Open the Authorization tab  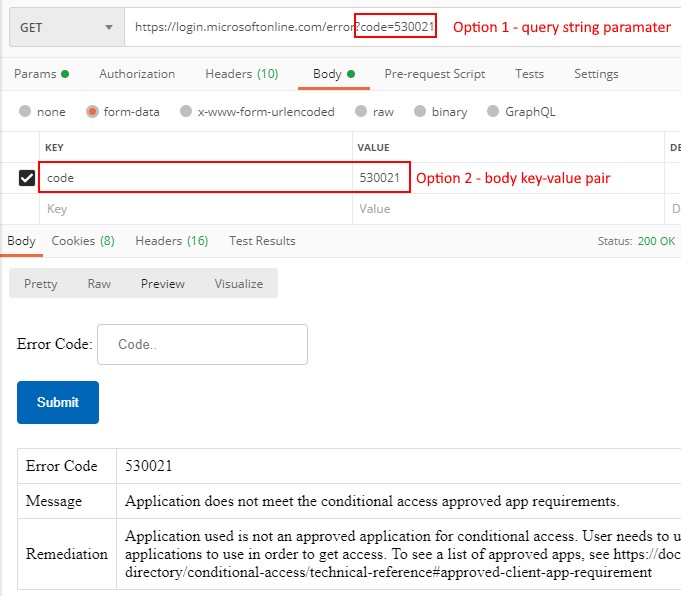pos(137,74)
